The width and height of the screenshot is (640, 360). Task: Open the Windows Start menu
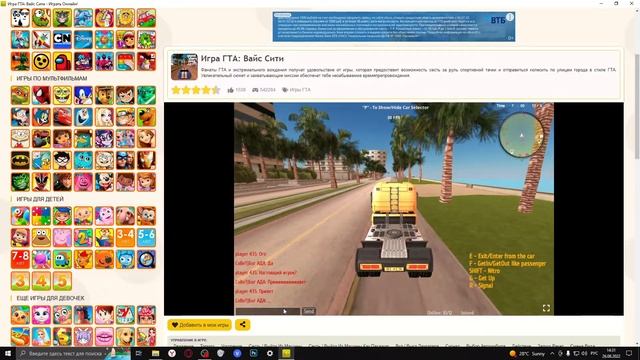8,353
